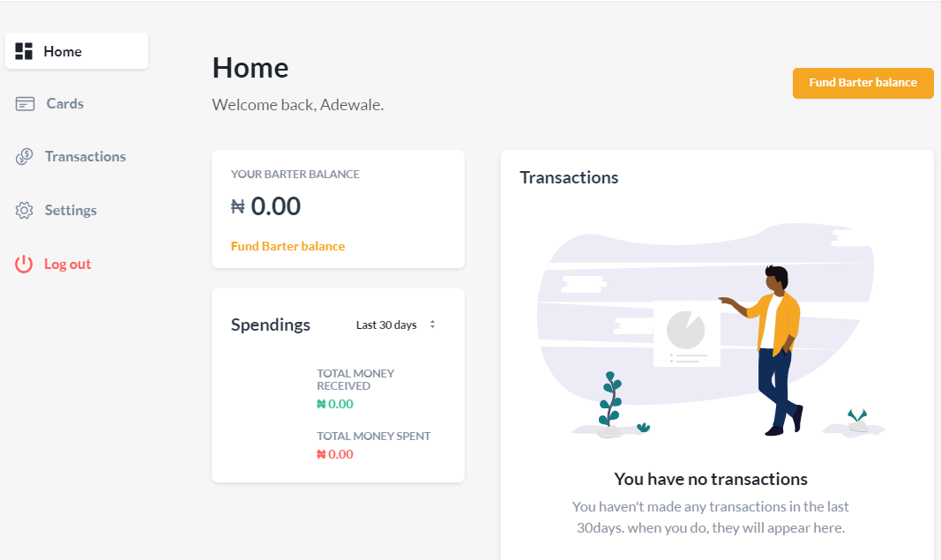Click the red Naira icon under money spent
The image size is (941, 560).
point(321,454)
